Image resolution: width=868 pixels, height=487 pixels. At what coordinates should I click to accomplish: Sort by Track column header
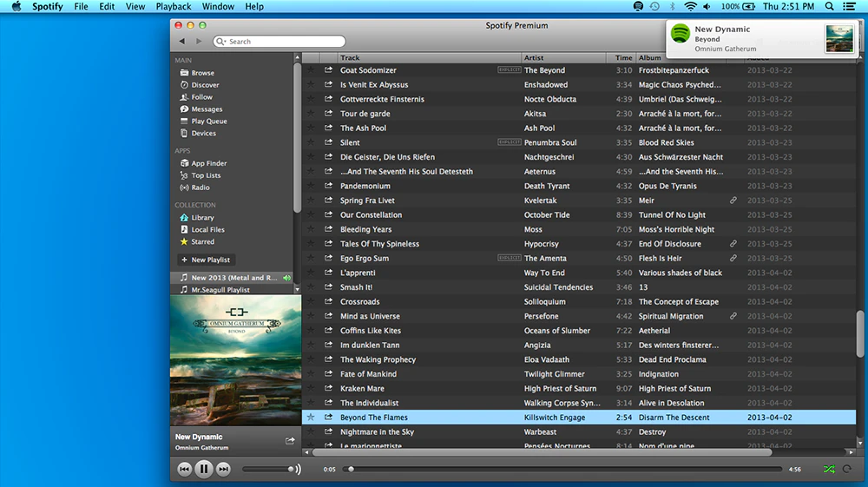(430, 57)
